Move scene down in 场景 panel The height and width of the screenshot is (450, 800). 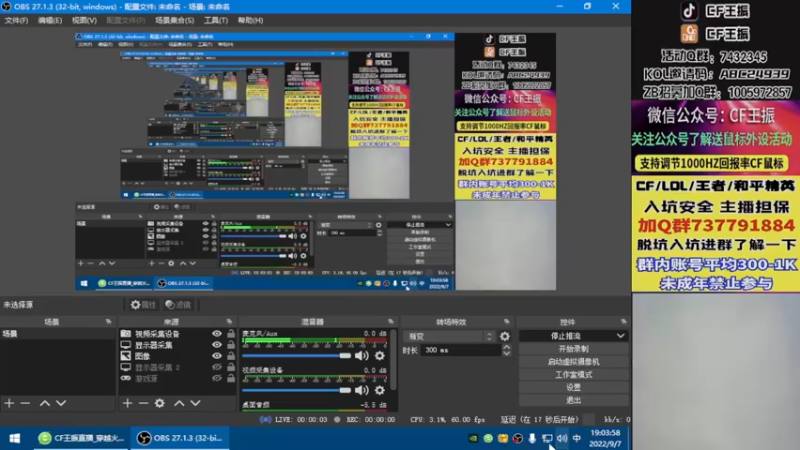click(61, 403)
